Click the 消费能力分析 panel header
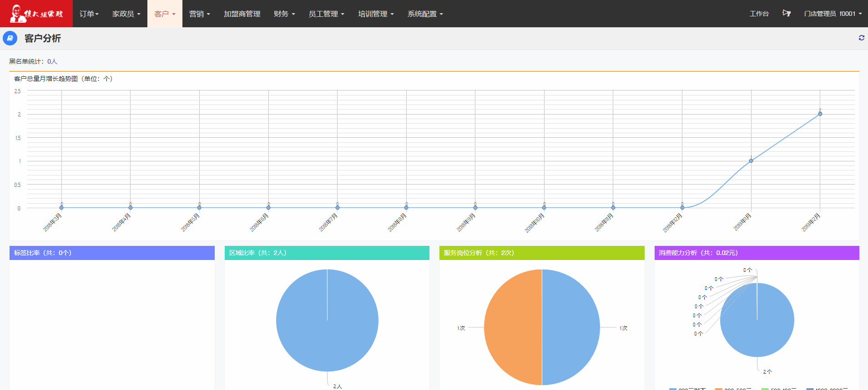Image resolution: width=868 pixels, height=390 pixels. pyautogui.click(x=757, y=253)
